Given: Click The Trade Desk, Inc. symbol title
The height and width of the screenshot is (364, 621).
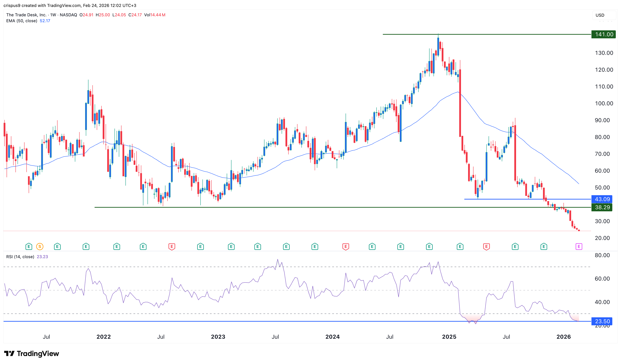Looking at the screenshot, I should coord(26,15).
